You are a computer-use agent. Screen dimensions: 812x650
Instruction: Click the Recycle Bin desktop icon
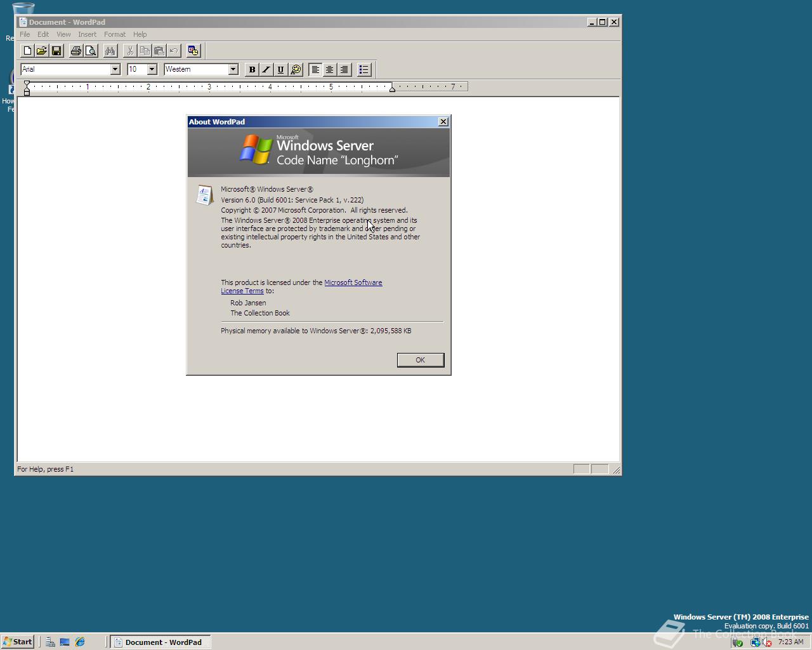(x=23, y=9)
